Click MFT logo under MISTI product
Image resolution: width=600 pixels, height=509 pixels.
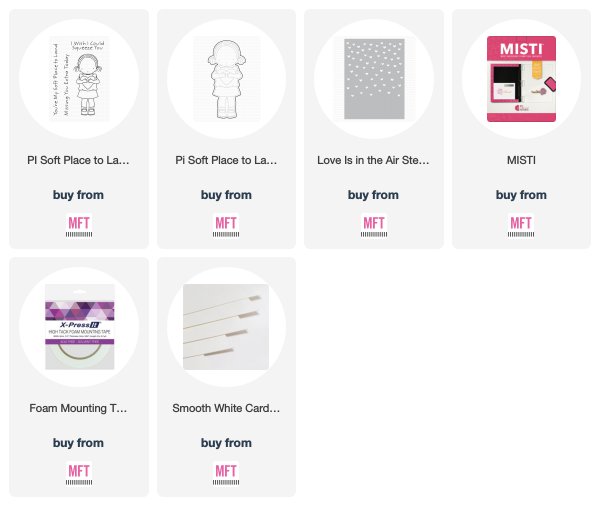521,225
